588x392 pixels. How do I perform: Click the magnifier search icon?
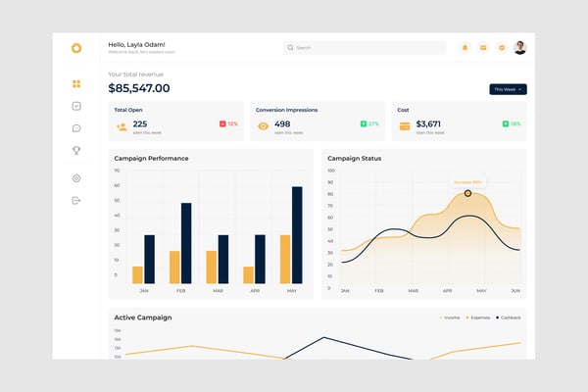coord(290,48)
